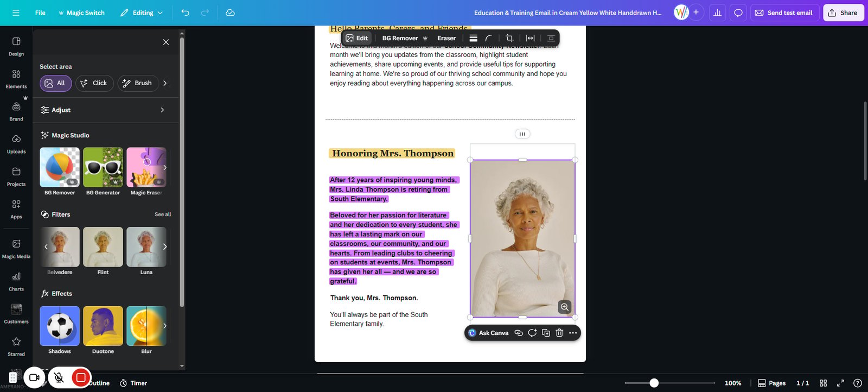Image resolution: width=868 pixels, height=392 pixels.
Task: Check the cloud save status icon
Action: coord(230,12)
